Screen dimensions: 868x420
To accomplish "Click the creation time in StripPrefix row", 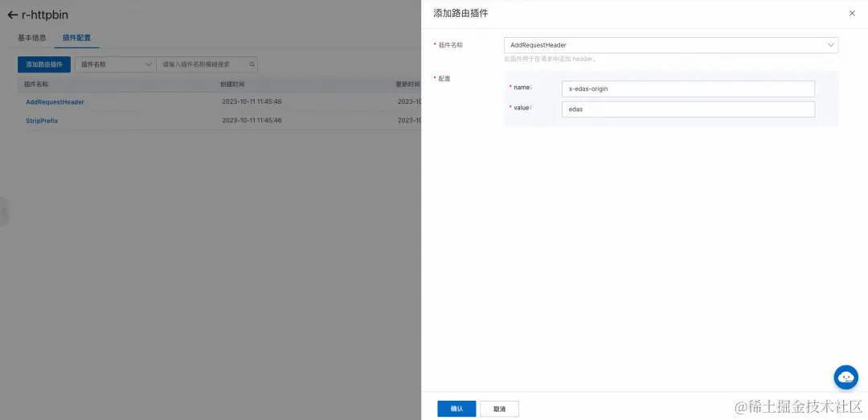I will (x=252, y=120).
